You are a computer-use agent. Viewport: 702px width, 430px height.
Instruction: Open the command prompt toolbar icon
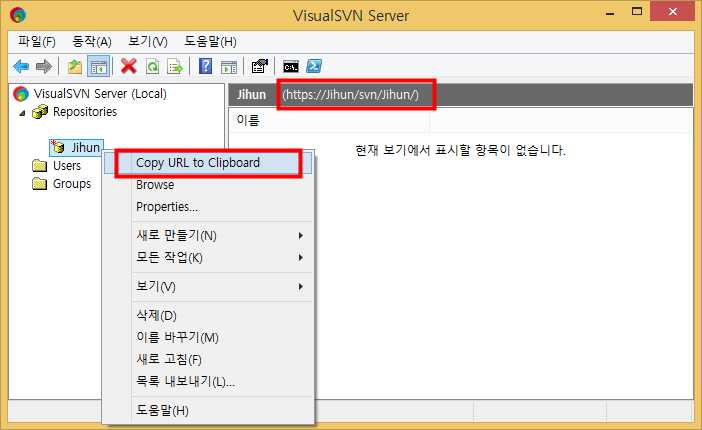291,67
